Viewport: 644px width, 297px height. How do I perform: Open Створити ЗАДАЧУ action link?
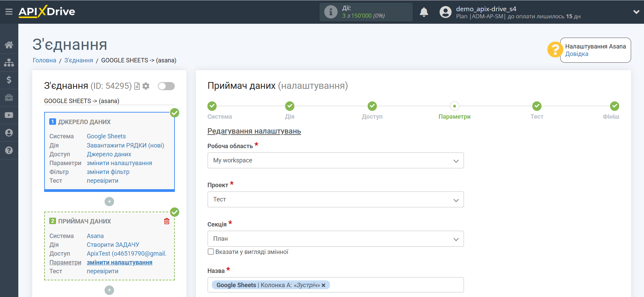(x=113, y=245)
